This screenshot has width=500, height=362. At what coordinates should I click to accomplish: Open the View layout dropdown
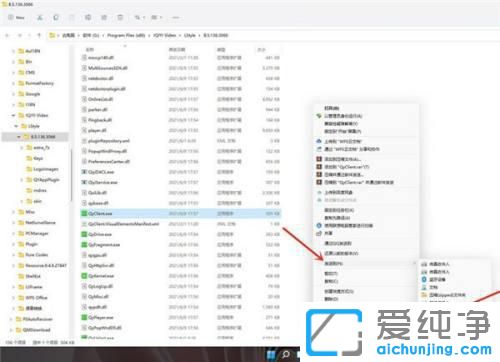[x=156, y=17]
